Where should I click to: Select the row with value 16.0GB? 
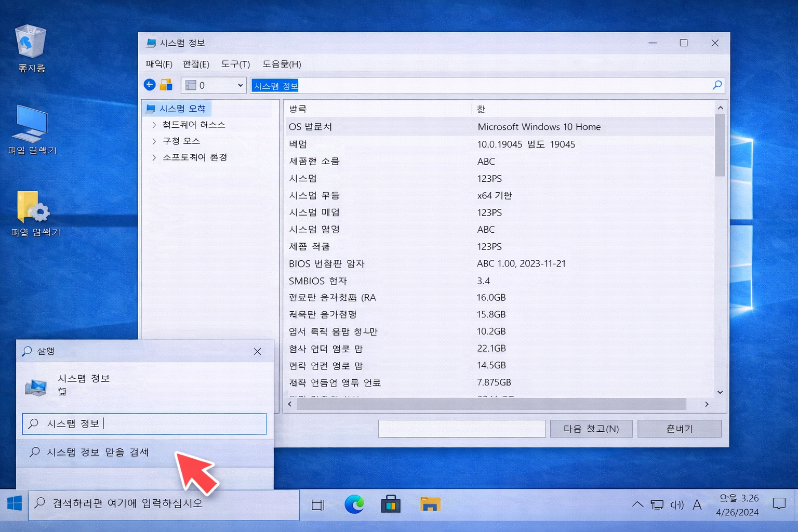[500, 297]
